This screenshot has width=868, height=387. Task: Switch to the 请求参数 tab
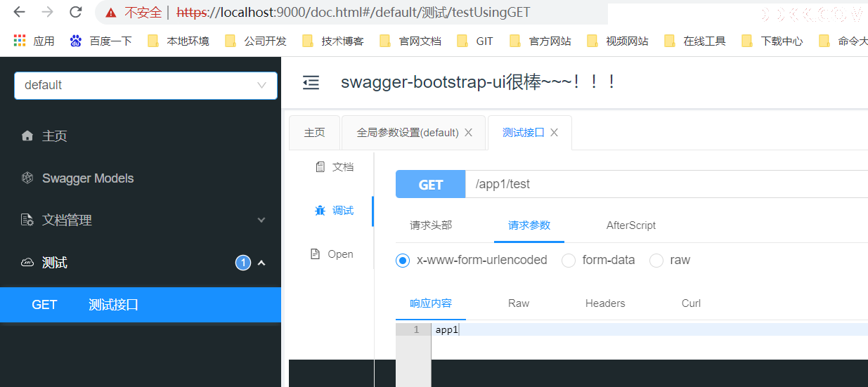pos(529,225)
